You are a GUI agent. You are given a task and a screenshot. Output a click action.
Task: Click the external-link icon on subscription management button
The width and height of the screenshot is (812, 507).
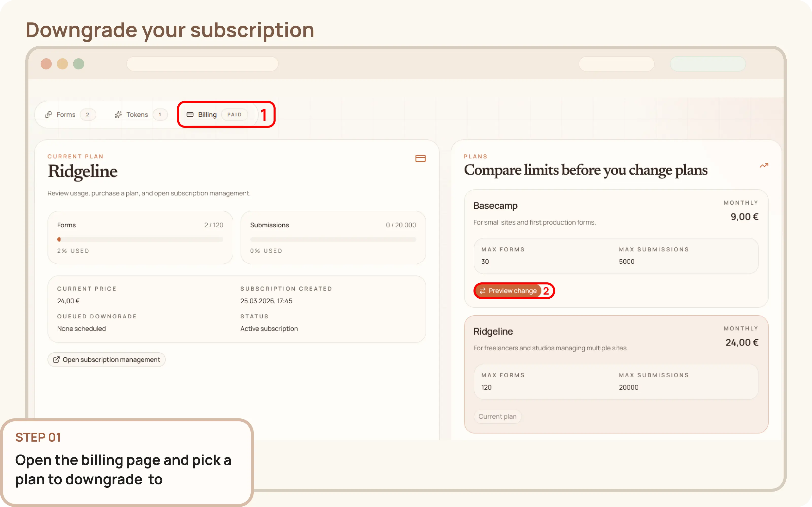click(x=56, y=359)
